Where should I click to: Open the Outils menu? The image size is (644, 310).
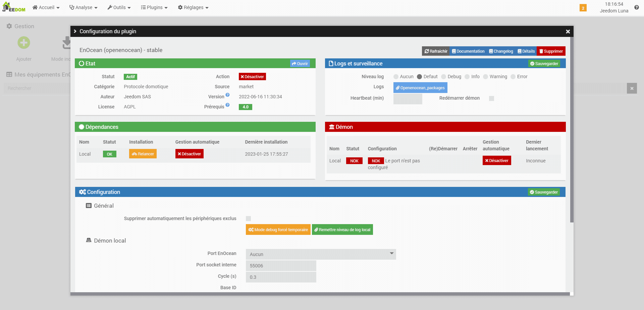(119, 7)
